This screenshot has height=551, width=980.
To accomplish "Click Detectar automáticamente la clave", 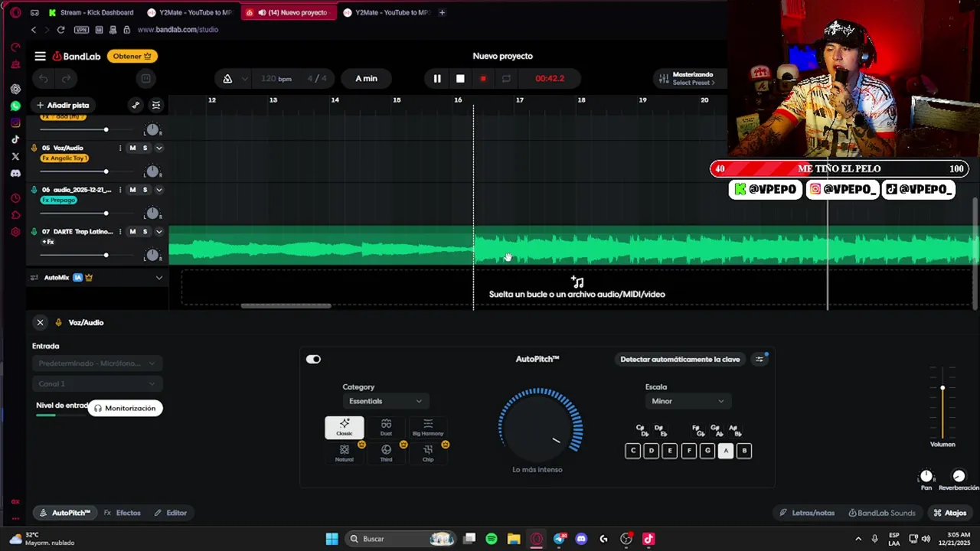I will coord(680,359).
